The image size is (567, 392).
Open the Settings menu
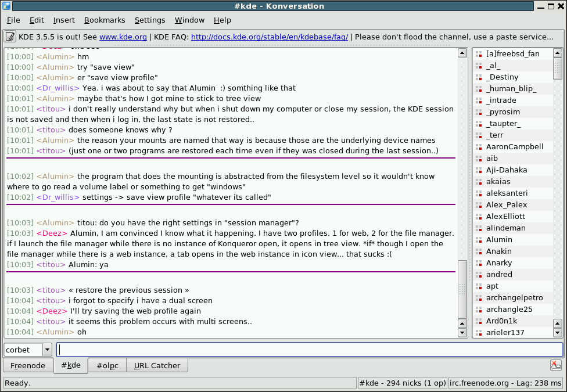coord(150,20)
